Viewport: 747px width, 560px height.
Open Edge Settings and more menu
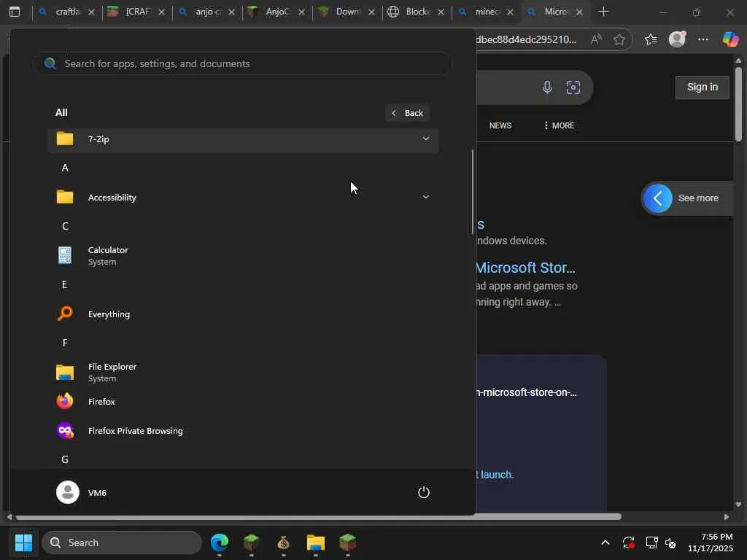click(703, 39)
